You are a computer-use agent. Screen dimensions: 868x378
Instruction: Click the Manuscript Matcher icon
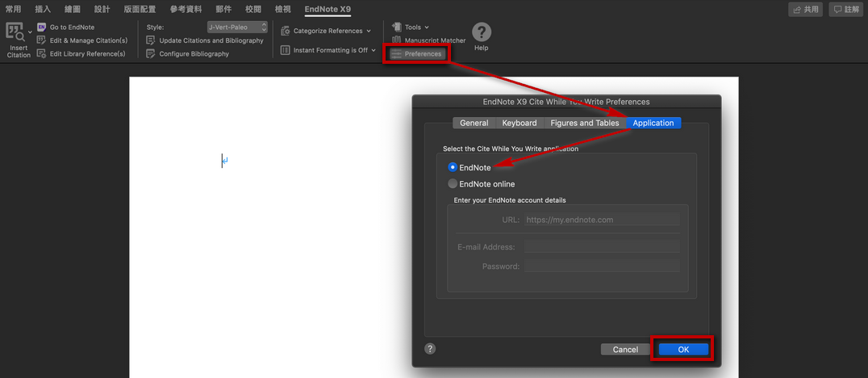coord(396,40)
